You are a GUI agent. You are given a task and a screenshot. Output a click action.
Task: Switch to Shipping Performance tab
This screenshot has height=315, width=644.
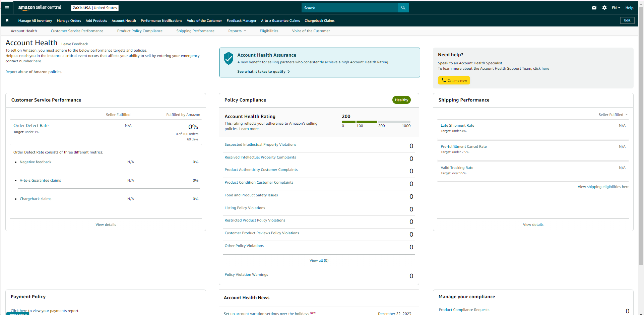point(195,31)
